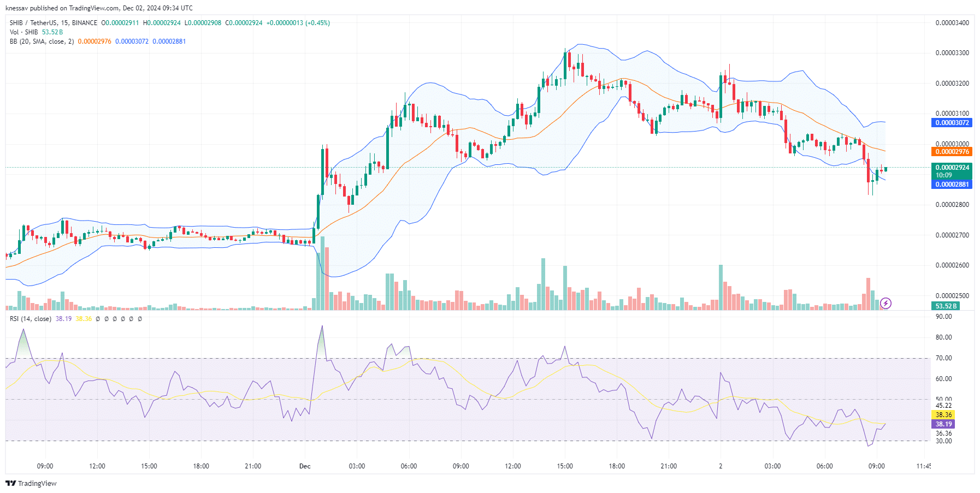Click the O0.00002911 open value

(120, 23)
